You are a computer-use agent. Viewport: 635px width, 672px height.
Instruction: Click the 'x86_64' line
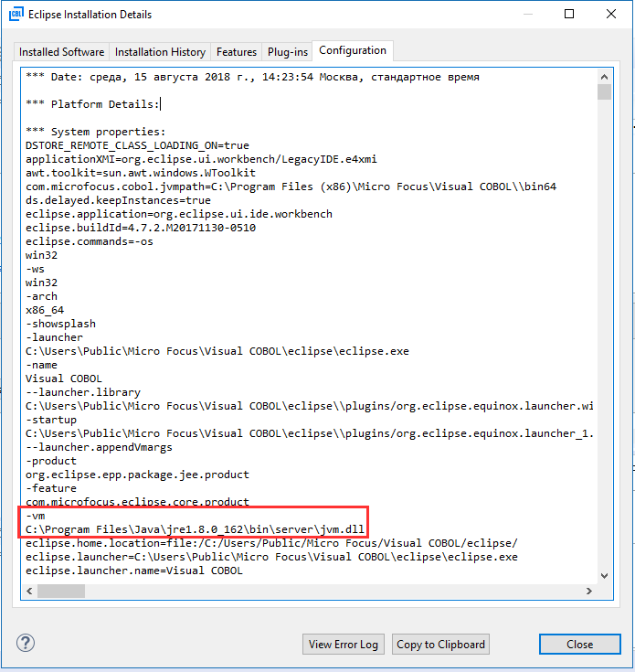point(45,310)
